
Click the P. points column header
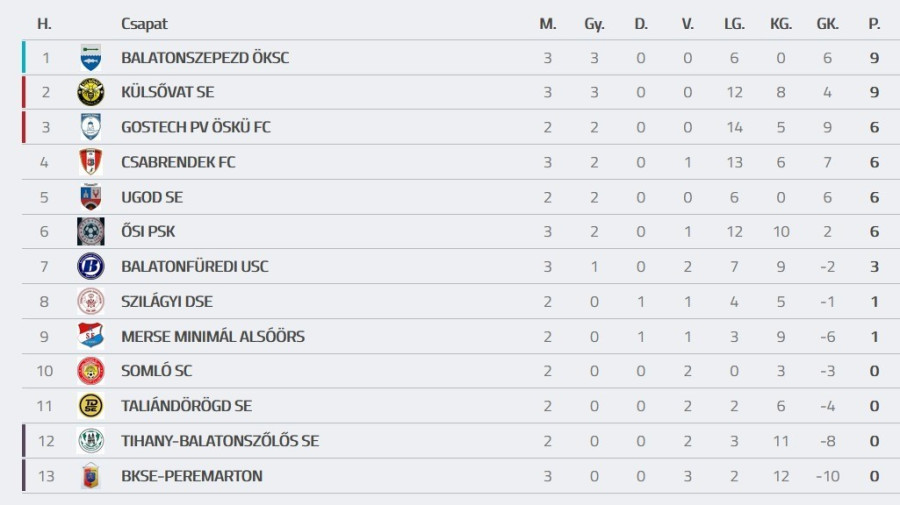coord(874,24)
